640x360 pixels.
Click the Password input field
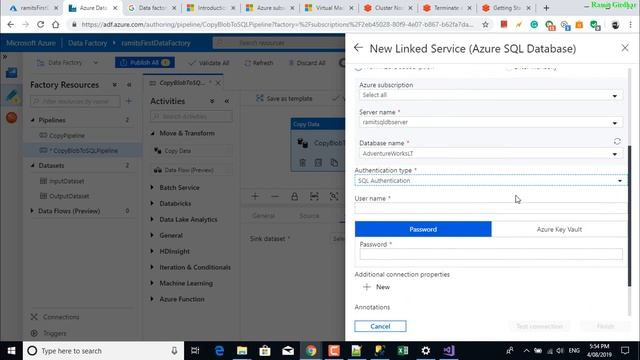point(491,254)
